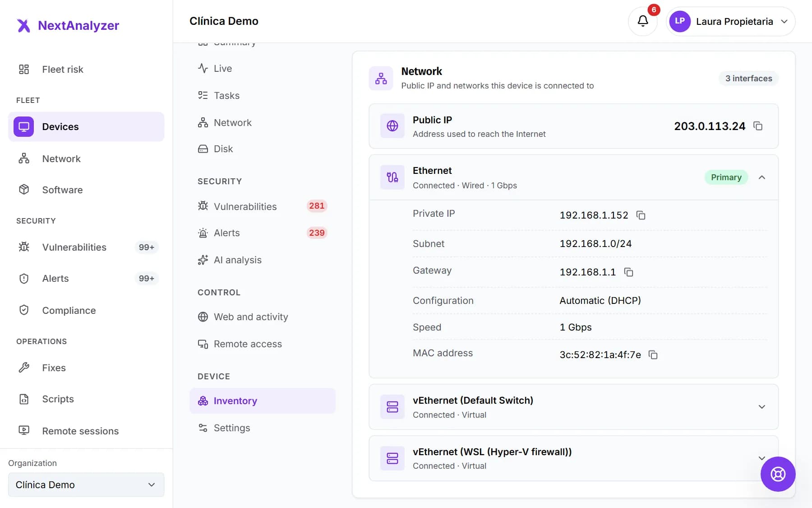
Task: Click the Inventory boxes icon
Action: [203, 401]
